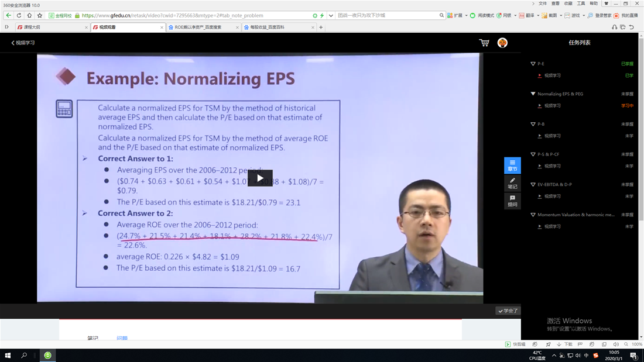Click the search magnifier button
Viewport: 644px width, 362px height.
click(x=441, y=16)
